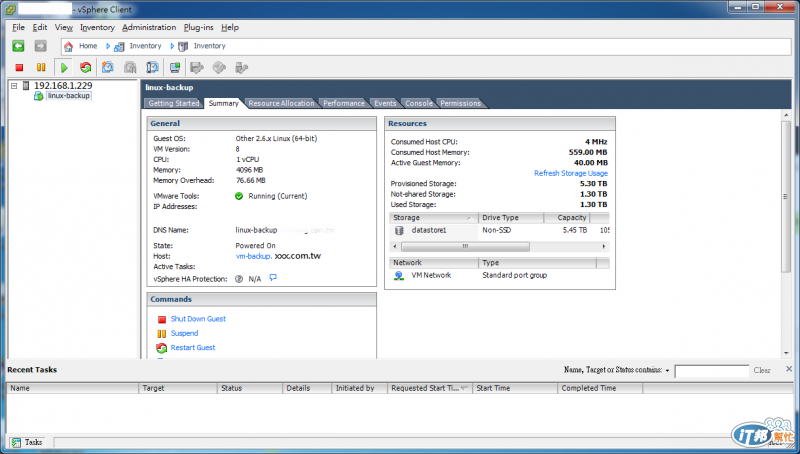Switch to the Performance tab

pyautogui.click(x=344, y=103)
